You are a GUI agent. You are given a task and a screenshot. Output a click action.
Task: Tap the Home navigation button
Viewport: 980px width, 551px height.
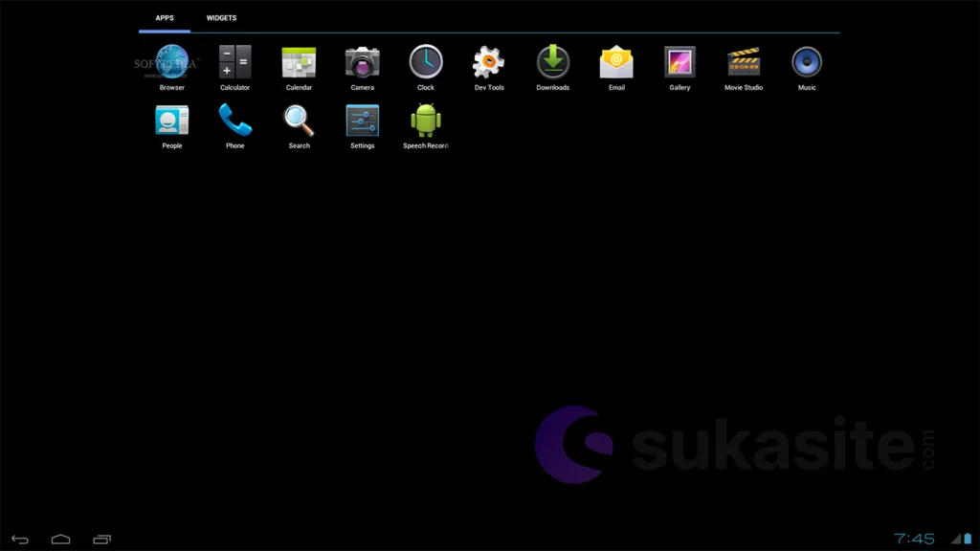pos(60,540)
